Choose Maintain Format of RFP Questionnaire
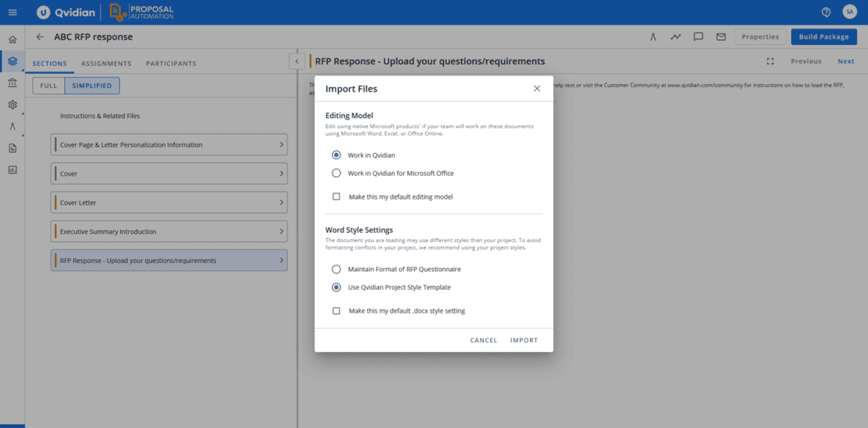Viewport: 868px width, 428px height. (x=335, y=268)
